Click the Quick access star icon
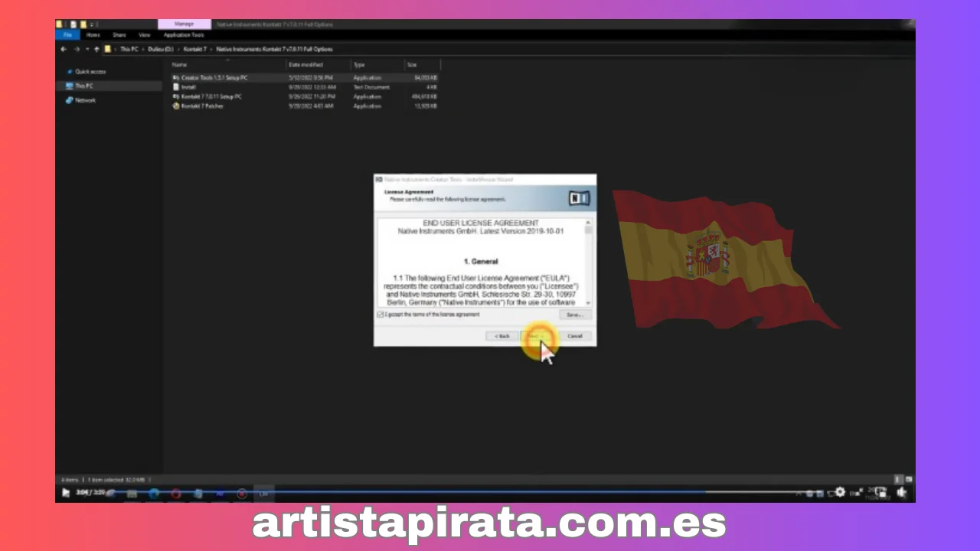 pos(70,72)
